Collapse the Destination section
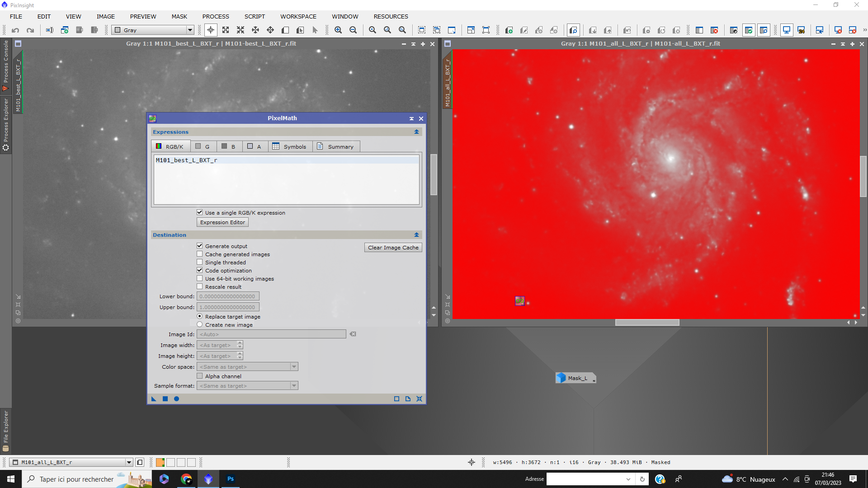 coord(416,235)
